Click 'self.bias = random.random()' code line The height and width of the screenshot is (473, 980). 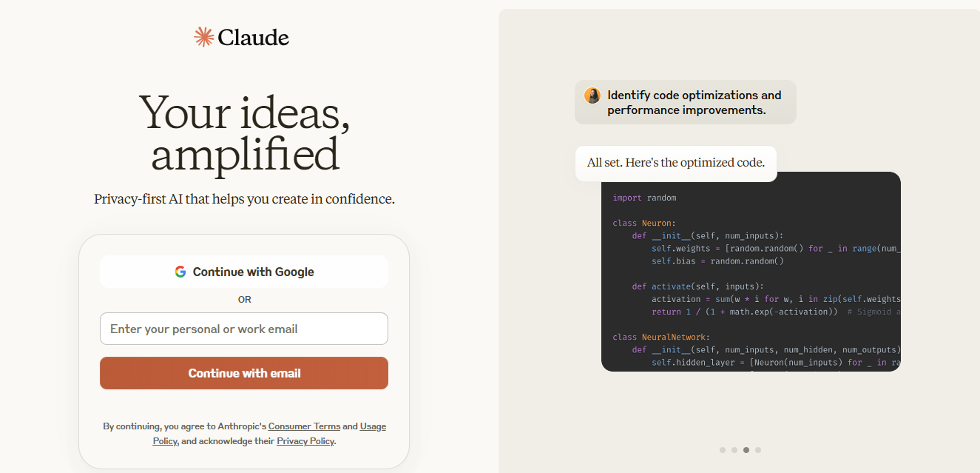pos(717,261)
